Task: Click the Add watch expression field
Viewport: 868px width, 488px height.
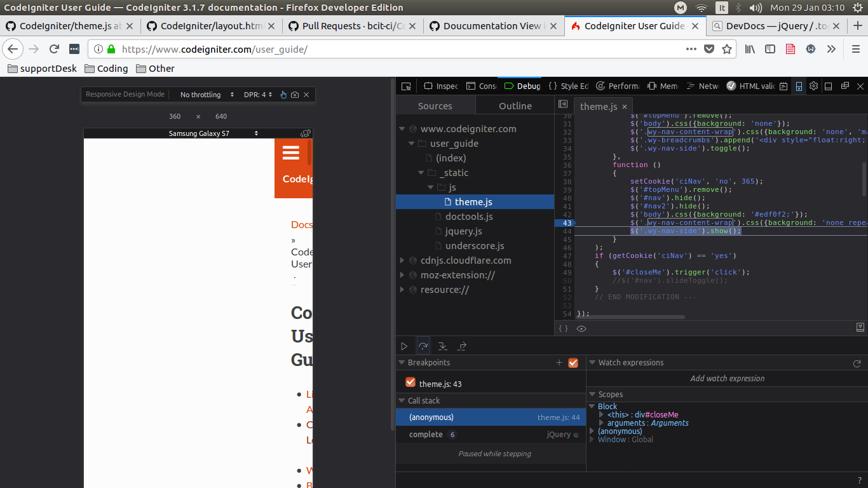Action: coord(727,378)
